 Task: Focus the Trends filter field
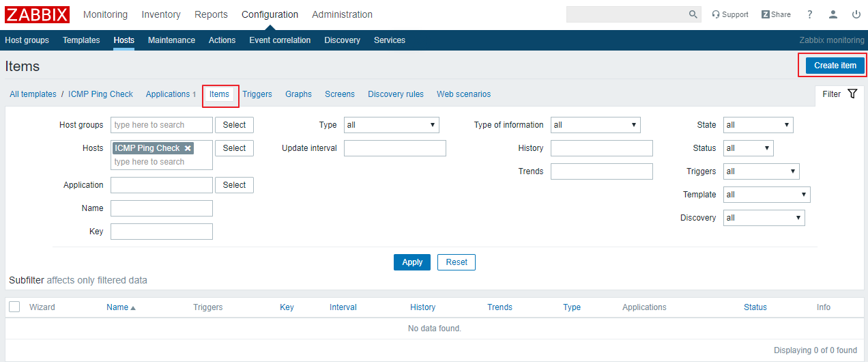pyautogui.click(x=602, y=171)
